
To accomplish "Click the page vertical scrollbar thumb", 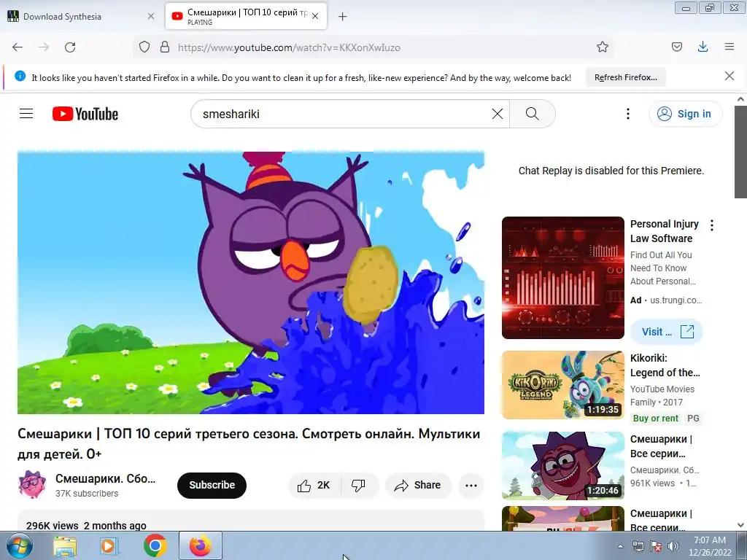I will (x=740, y=152).
